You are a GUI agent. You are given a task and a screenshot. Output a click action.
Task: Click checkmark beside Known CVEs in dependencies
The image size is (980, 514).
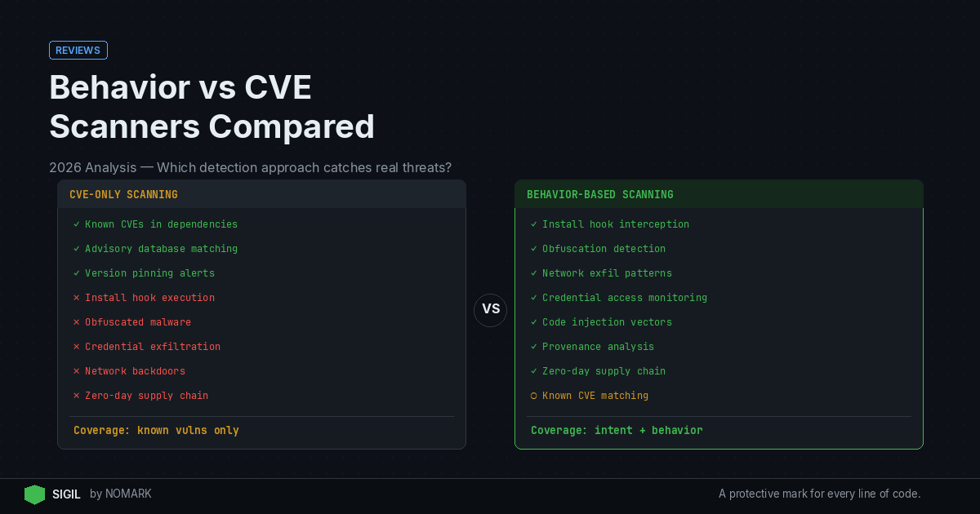(77, 224)
